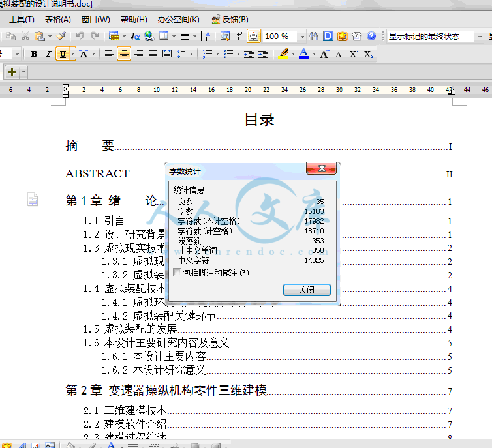
Task: Click the Copy icon in toolbar
Action: point(11,37)
